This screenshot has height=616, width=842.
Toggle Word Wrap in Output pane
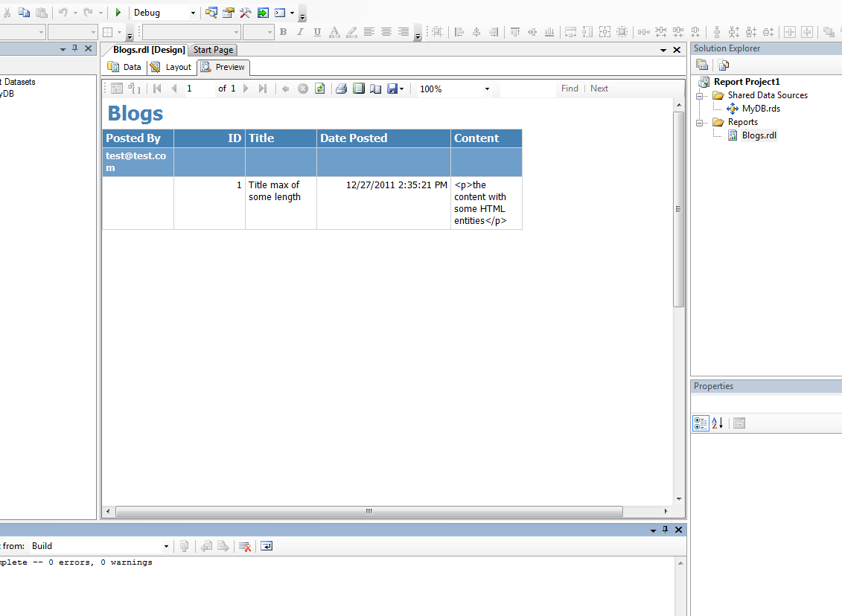coord(267,546)
